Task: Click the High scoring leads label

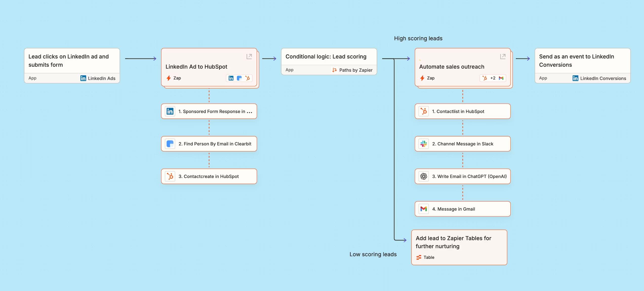Action: click(x=418, y=38)
